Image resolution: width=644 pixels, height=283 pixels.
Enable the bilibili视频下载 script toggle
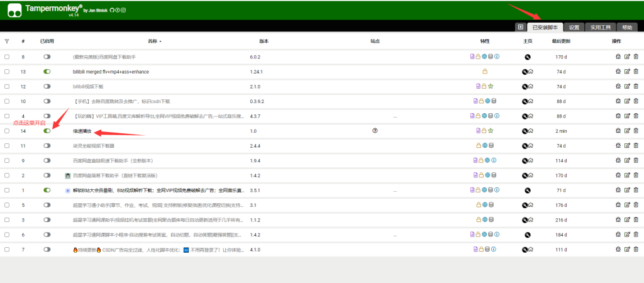pyautogui.click(x=47, y=86)
